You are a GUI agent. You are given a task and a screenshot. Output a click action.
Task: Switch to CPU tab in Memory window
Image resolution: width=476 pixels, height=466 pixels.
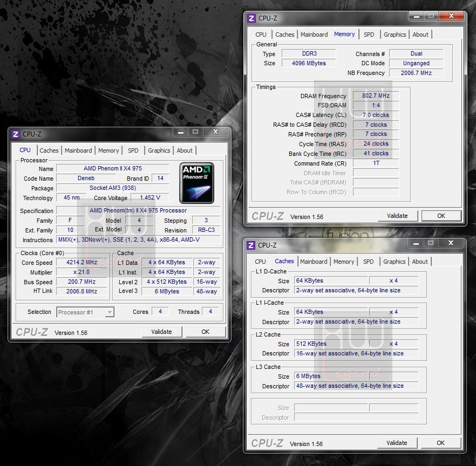tap(261, 35)
